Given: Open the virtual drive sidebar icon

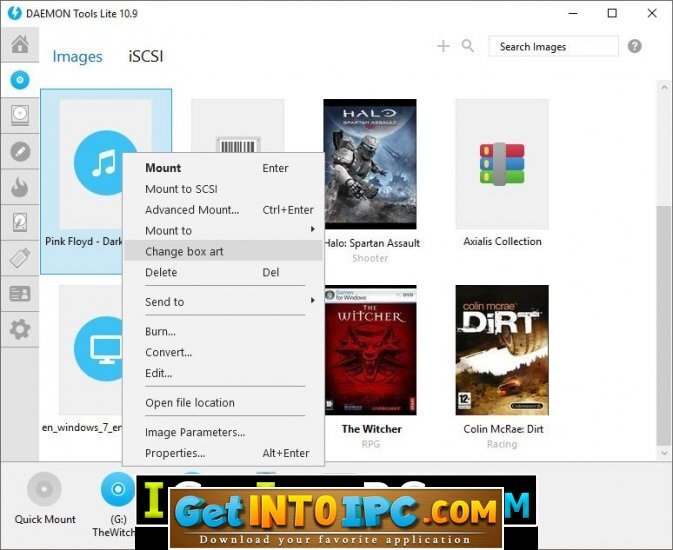Looking at the screenshot, I should click(20, 115).
